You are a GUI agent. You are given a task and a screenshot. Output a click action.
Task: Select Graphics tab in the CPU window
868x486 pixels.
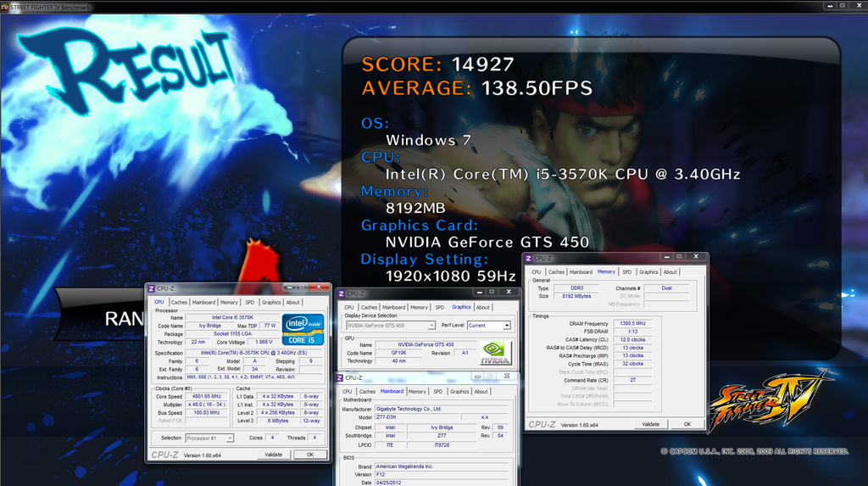tap(271, 303)
